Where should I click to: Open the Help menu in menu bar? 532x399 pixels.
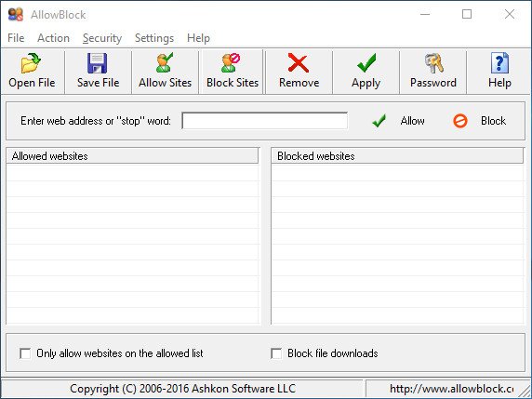point(198,38)
